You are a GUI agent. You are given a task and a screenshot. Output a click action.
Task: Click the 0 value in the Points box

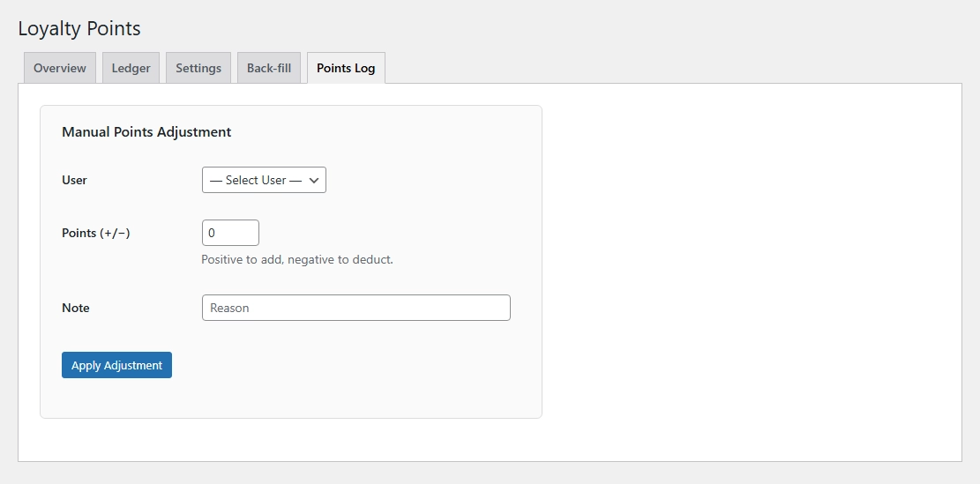[213, 233]
